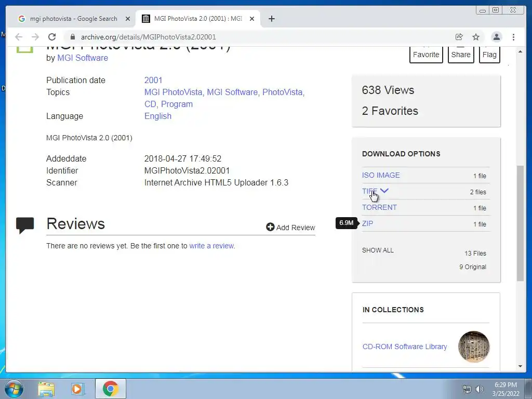532x399 pixels.
Task: Click the 13 Files count
Action: pyautogui.click(x=475, y=253)
